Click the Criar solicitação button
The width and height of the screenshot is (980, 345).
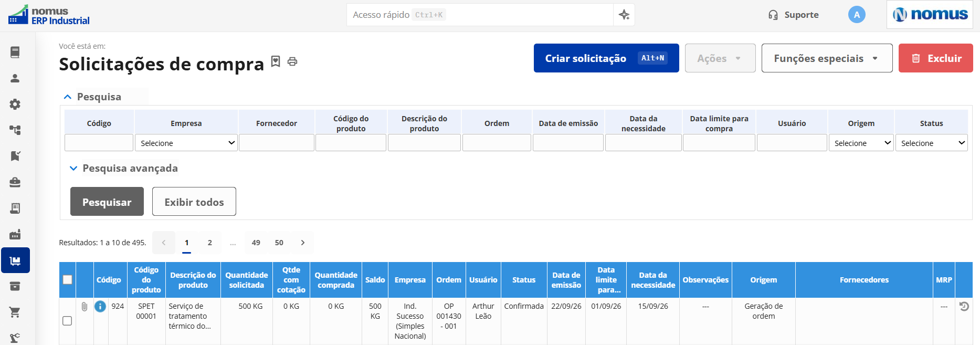click(x=606, y=58)
